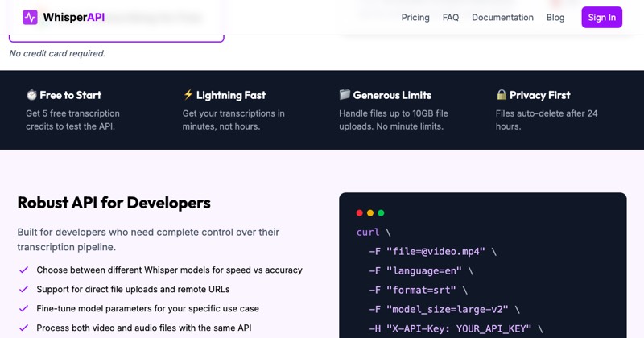Click checkmark beside Fine-tune model parameters
644x338 pixels.
pyautogui.click(x=24, y=308)
